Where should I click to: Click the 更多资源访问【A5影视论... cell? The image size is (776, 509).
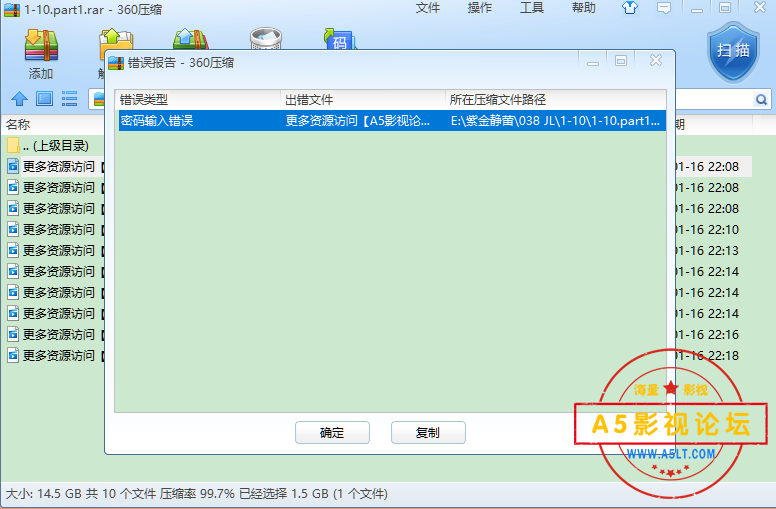358,121
